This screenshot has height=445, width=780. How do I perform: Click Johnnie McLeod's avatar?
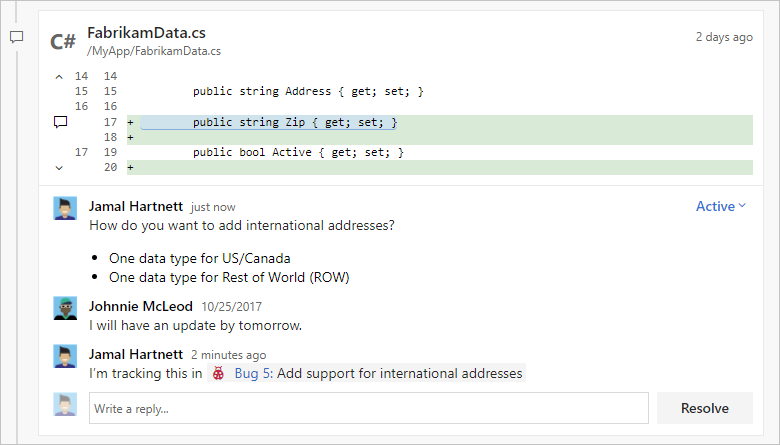click(65, 307)
